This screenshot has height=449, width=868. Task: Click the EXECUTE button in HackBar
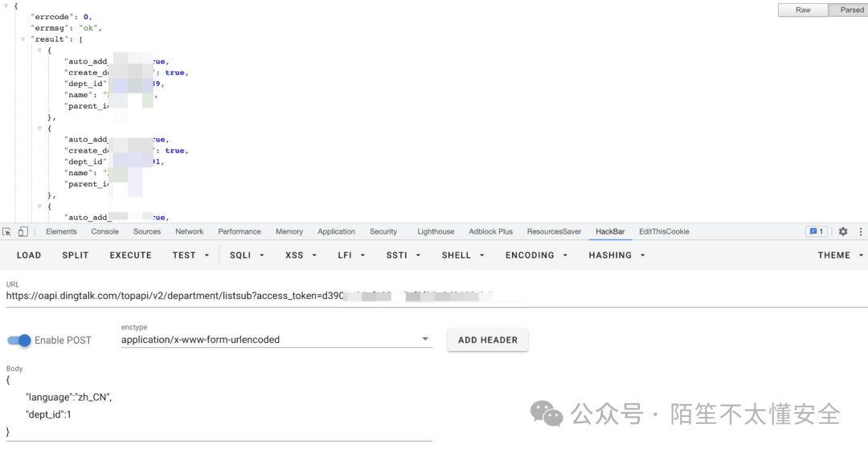[131, 255]
